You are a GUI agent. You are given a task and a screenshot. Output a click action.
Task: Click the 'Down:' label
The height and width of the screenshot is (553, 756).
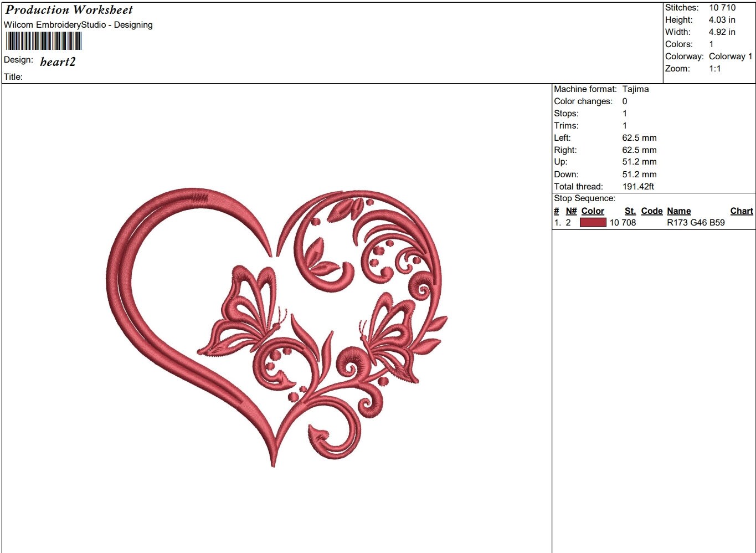pos(566,175)
